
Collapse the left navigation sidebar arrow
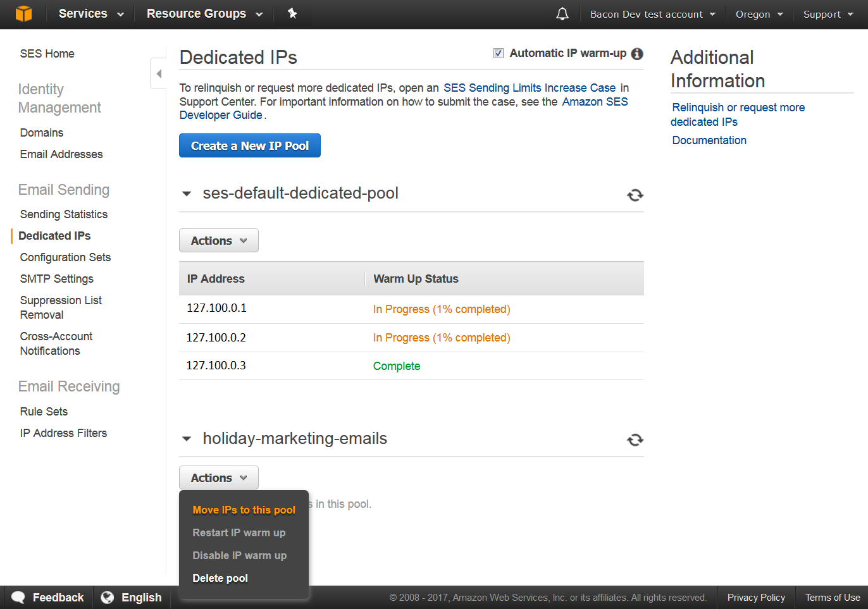pyautogui.click(x=158, y=73)
